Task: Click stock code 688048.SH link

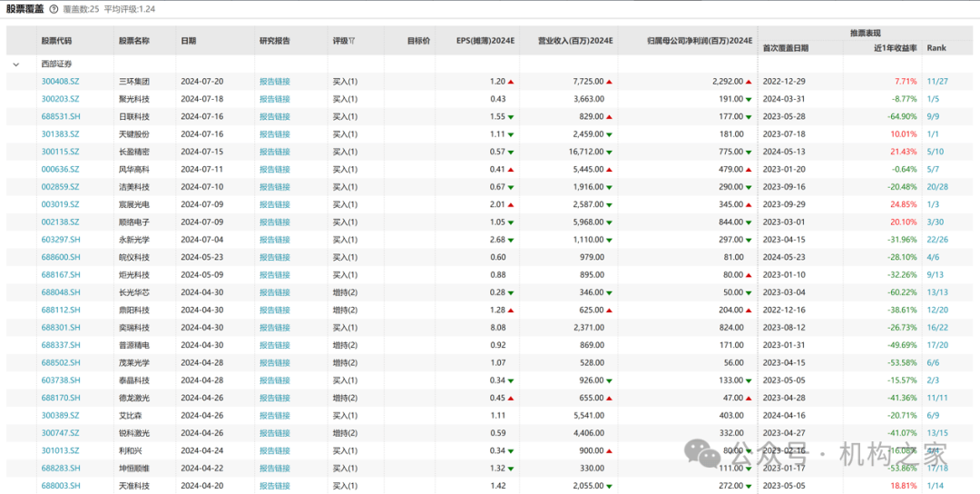Action: (x=60, y=292)
